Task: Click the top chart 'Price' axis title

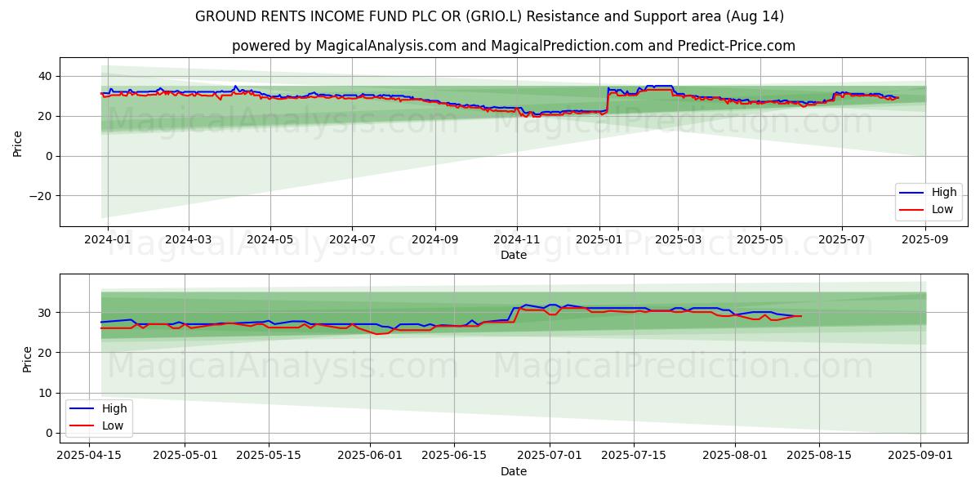Action: click(x=18, y=142)
